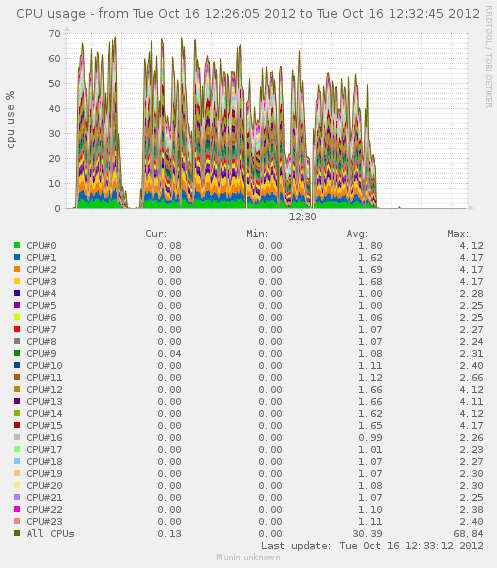
Task: Click the blue CPU#1 legend swatch
Action: pos(17,257)
